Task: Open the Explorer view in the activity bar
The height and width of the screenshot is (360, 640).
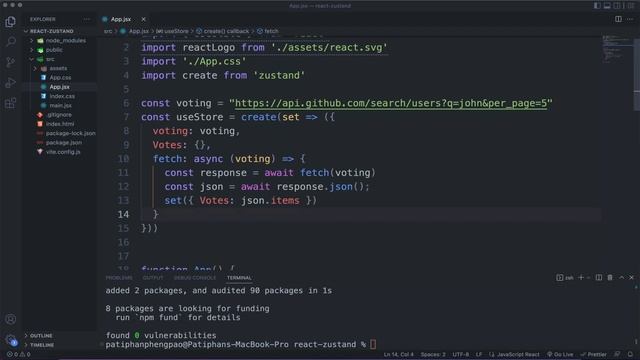Action: click(x=11, y=21)
